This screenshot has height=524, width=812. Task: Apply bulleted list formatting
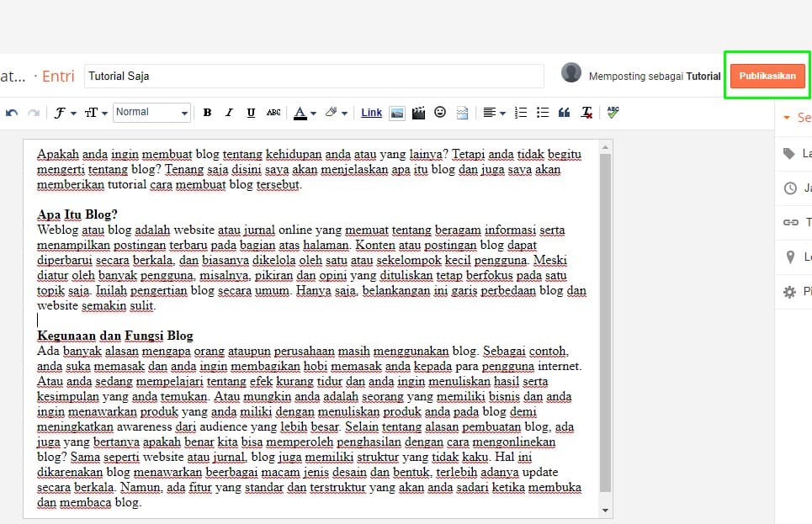click(x=543, y=113)
